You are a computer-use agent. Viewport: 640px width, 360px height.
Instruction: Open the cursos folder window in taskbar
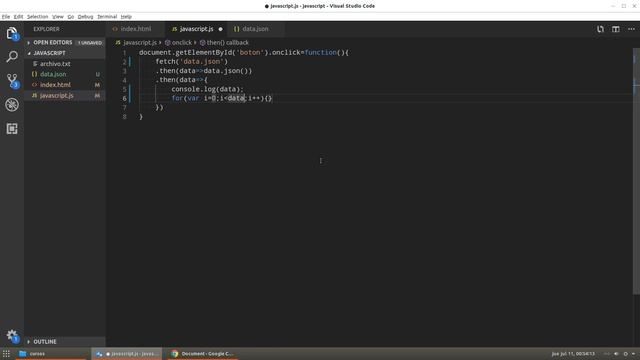point(51,354)
